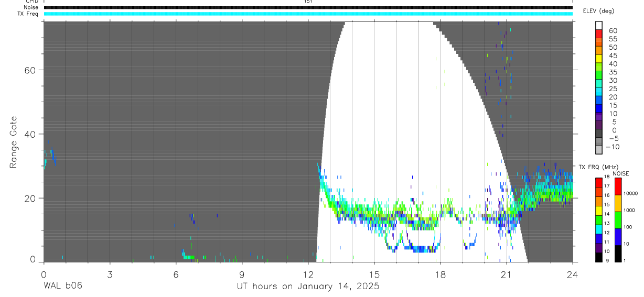Viewport: 644px width, 297px height.
Task: Click the '24' tick on the UT hours axis
Action: click(x=572, y=274)
